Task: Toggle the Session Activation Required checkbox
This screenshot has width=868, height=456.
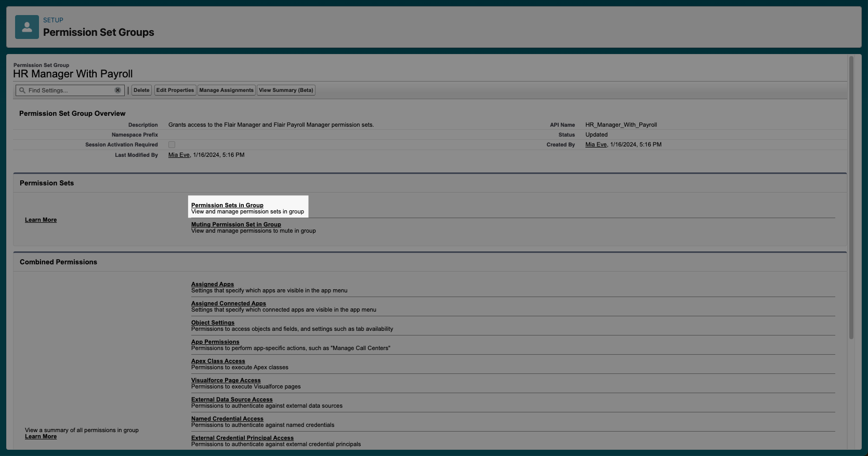Action: (x=172, y=145)
